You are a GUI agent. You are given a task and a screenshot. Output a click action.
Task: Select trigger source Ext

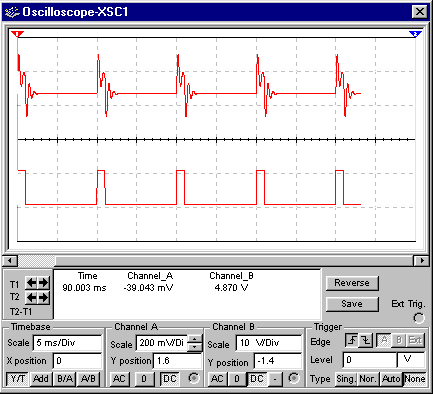[x=415, y=340]
